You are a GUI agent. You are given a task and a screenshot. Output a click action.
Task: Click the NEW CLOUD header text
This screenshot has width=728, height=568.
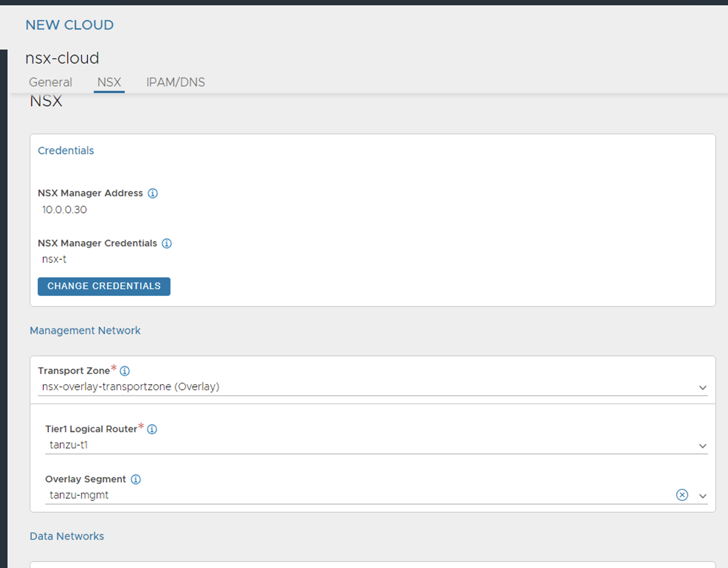[70, 25]
